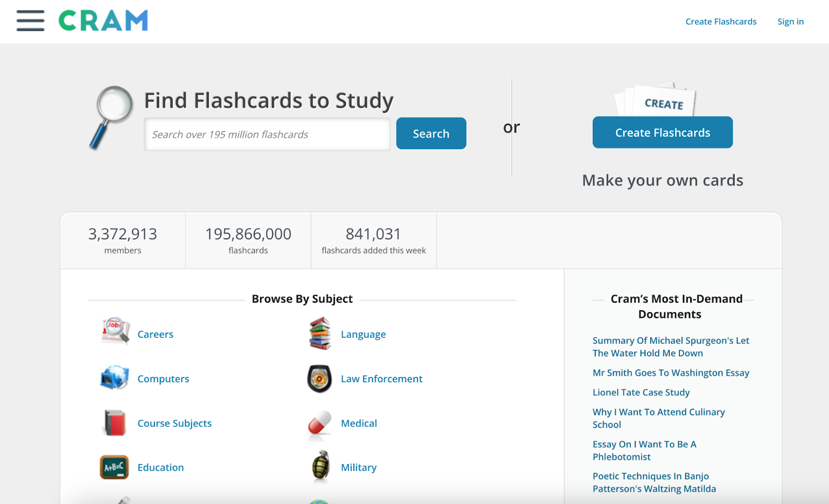Click the blue Create Flashcards button
The image size is (829, 504).
(662, 133)
